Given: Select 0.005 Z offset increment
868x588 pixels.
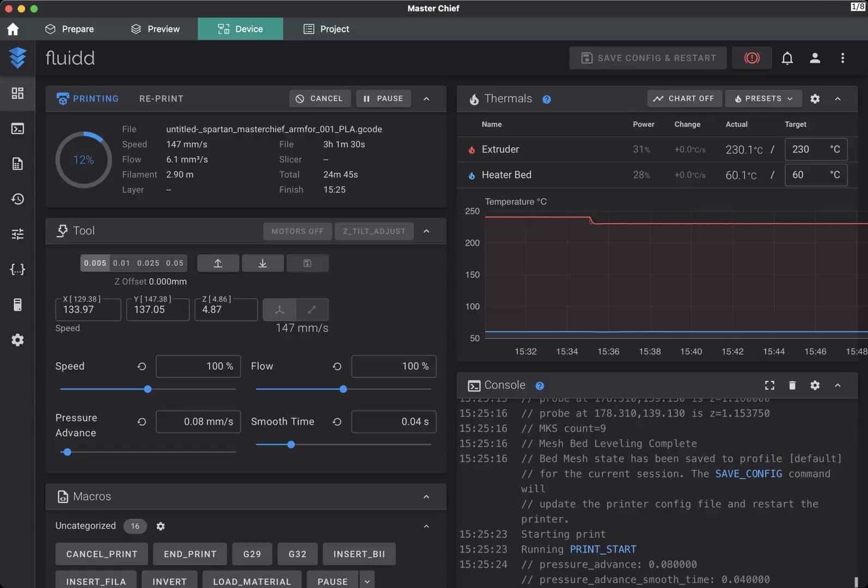Looking at the screenshot, I should (95, 263).
